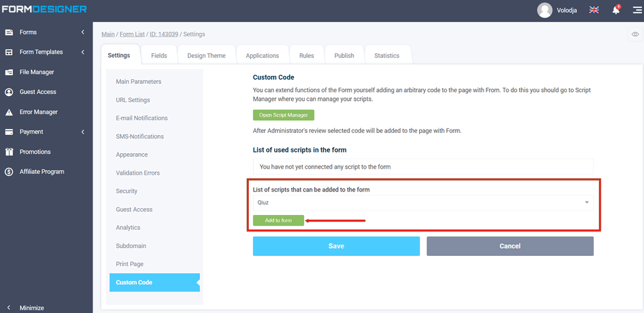Screen dimensions: 644x313
Task: Expand the Form Templates submenu chevron
Action: (83, 52)
